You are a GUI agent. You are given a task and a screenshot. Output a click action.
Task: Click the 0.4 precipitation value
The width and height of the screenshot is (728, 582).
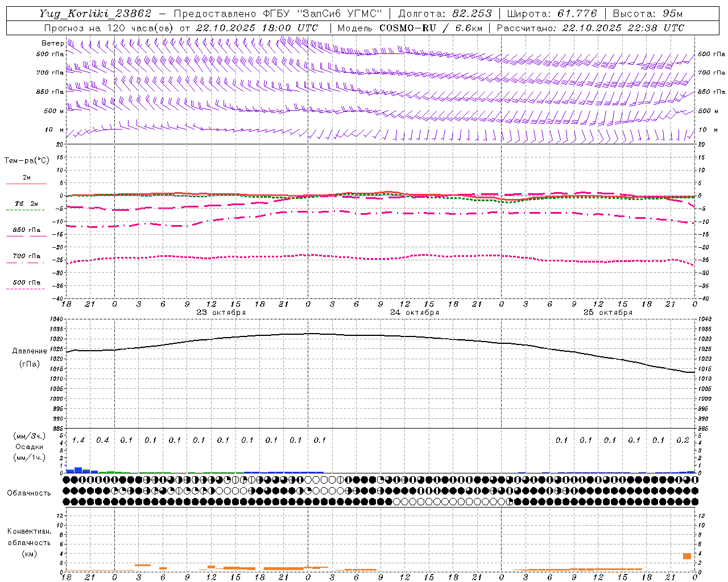coord(102,440)
